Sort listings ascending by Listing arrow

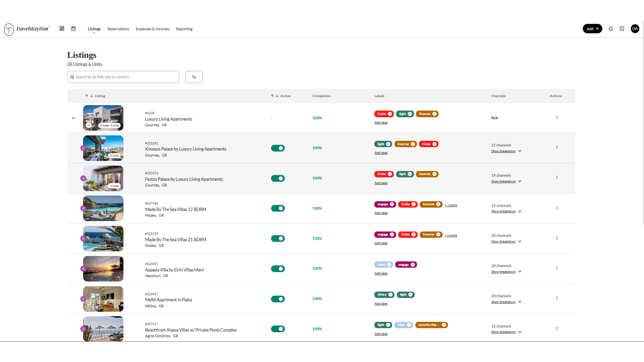[x=87, y=96]
